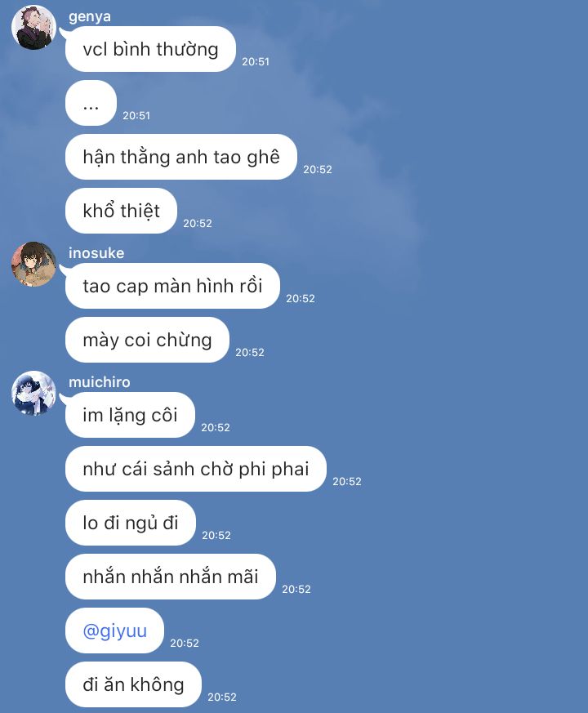
Task: Tap the @giyuu mention link
Action: (x=114, y=631)
